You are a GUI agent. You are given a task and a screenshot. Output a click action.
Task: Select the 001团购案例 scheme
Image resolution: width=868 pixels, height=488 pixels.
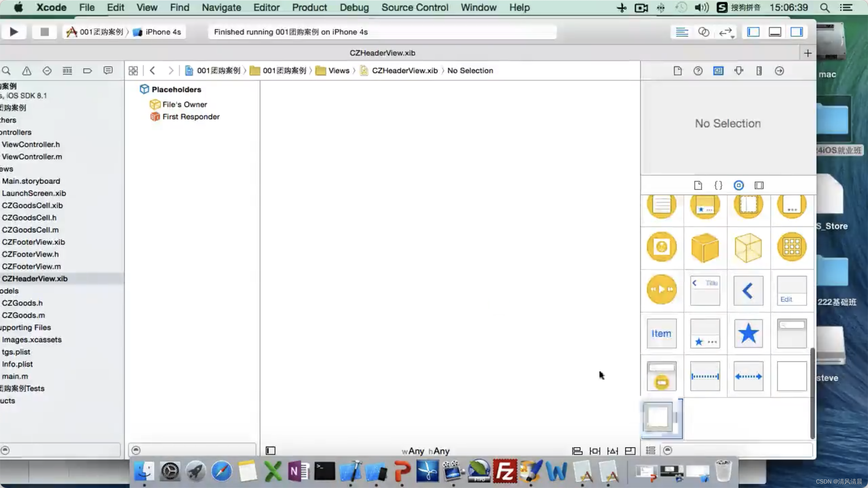click(x=95, y=32)
